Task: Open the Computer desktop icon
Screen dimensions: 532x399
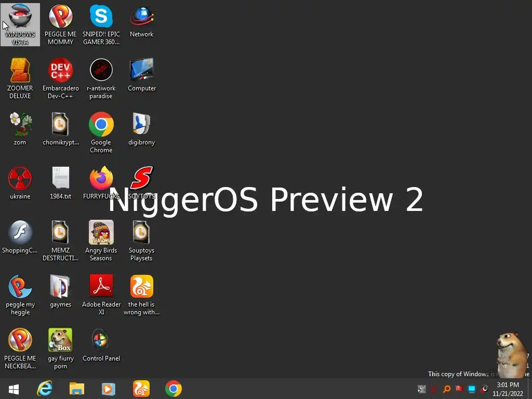Action: tap(141, 75)
